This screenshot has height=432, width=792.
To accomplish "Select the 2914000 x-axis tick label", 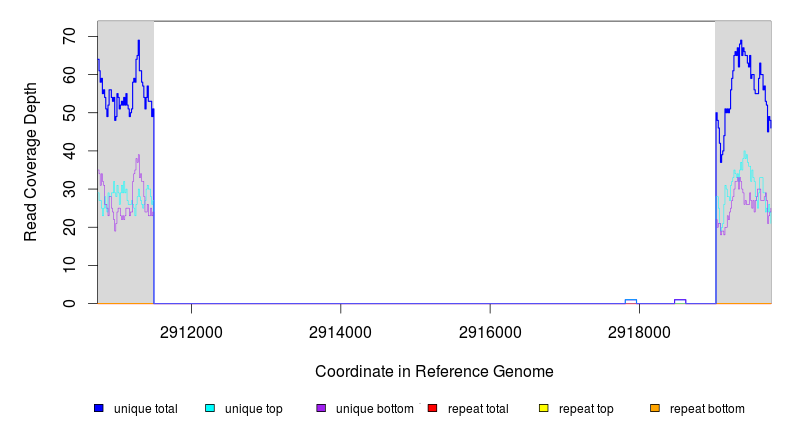I will coord(341,332).
